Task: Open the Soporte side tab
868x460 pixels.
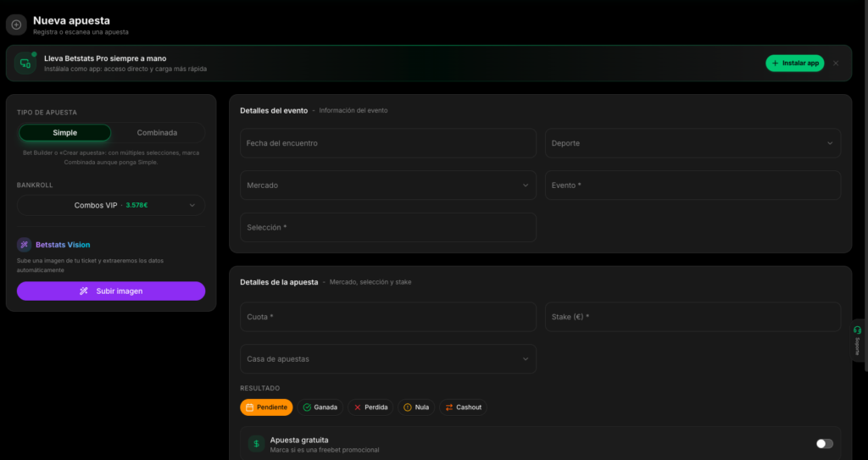Action: coord(858,341)
